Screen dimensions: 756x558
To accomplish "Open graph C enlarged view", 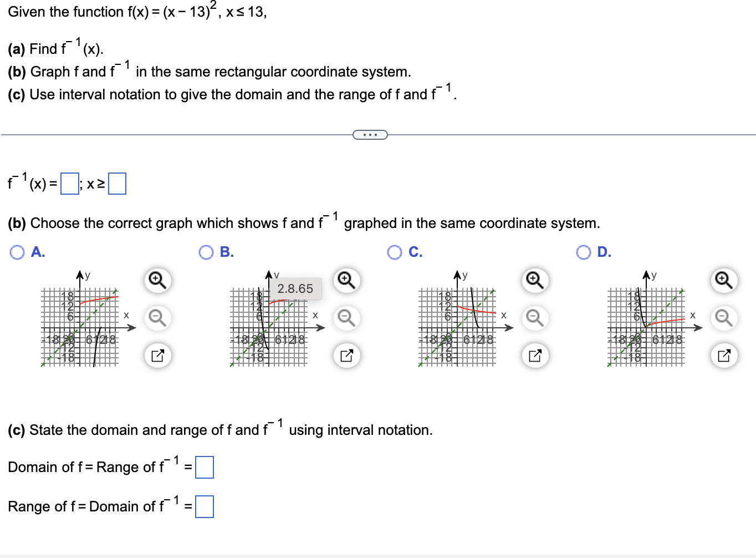I will point(534,356).
